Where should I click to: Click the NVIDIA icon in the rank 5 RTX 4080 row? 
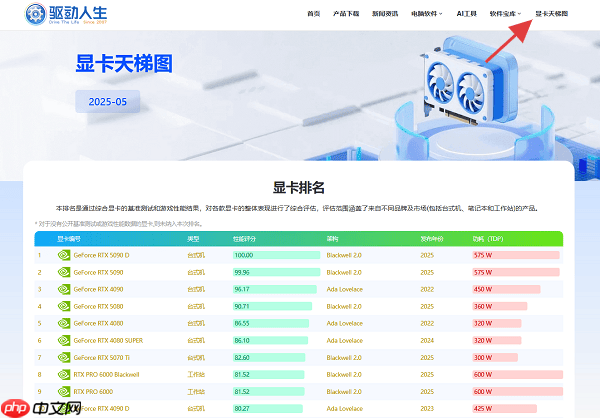pyautogui.click(x=64, y=323)
